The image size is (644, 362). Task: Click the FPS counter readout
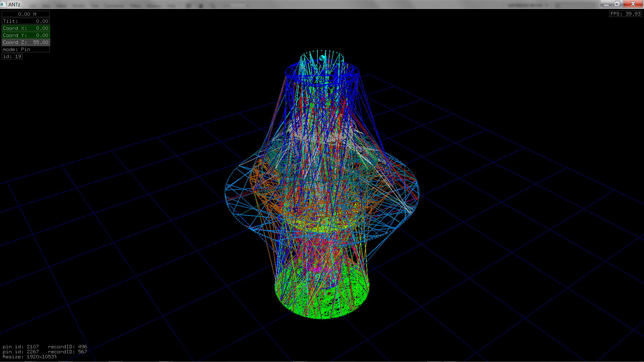click(x=625, y=14)
